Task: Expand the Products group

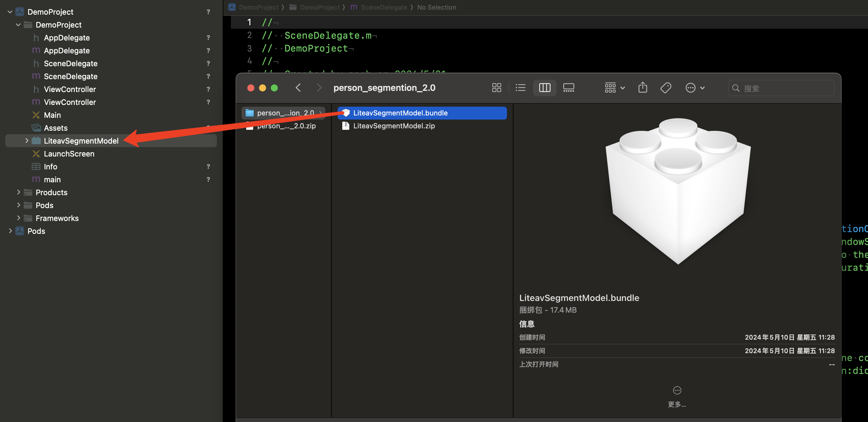Action: [x=18, y=193]
